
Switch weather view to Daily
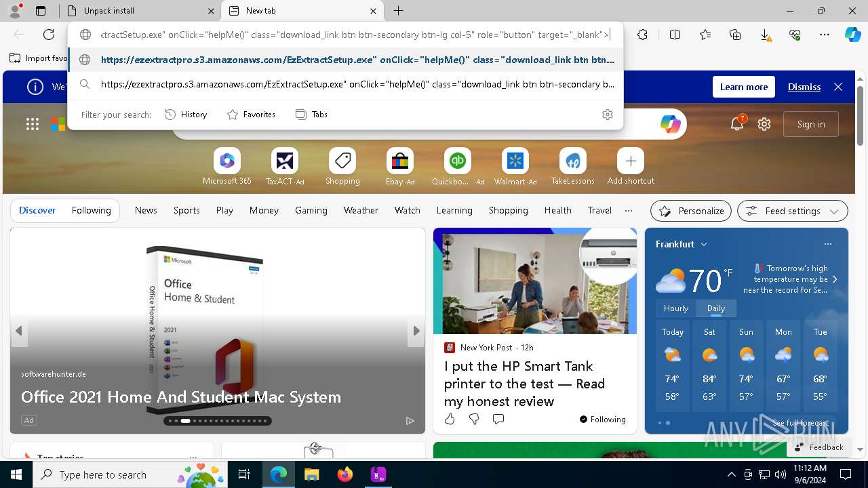[x=716, y=308]
